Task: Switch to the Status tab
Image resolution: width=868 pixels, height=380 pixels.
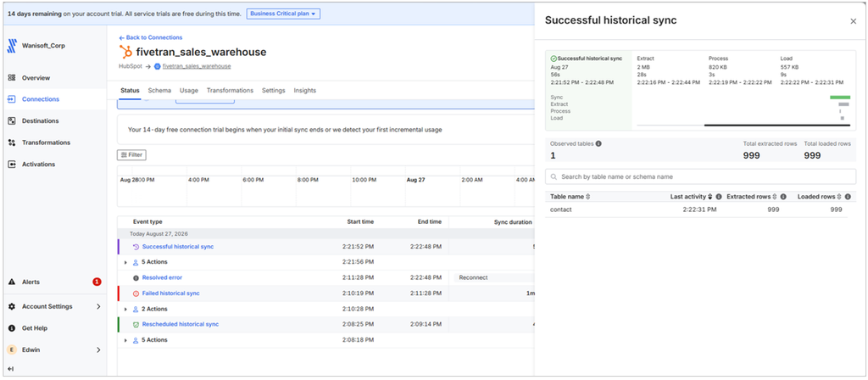Action: tap(130, 90)
